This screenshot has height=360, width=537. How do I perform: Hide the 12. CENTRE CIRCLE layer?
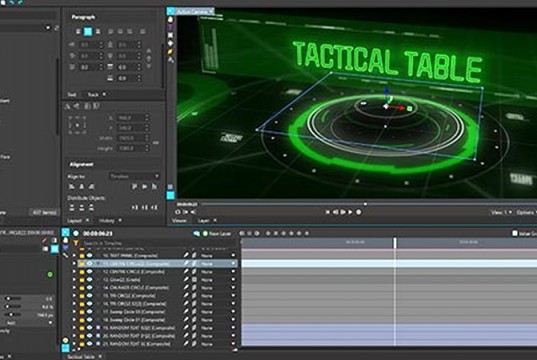coord(89,272)
